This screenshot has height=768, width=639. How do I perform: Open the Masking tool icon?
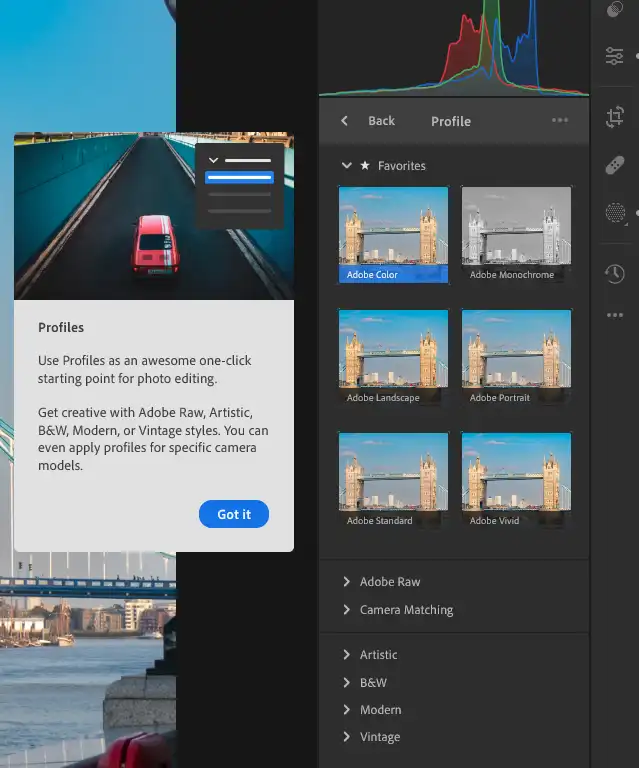tap(615, 213)
